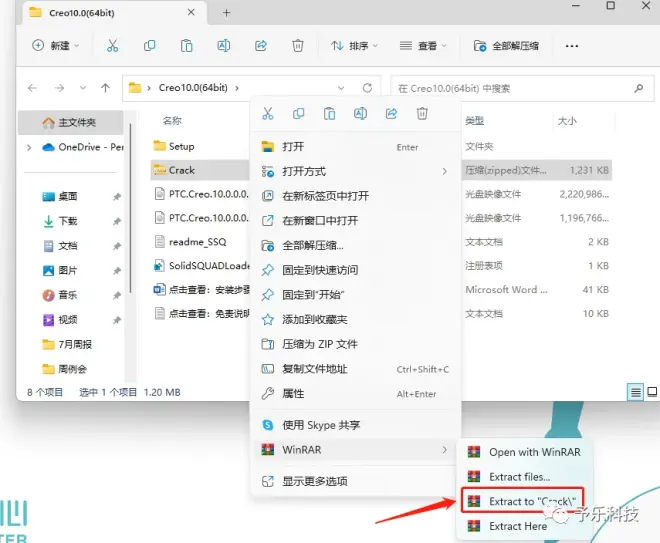Click the Delete trash icon in the Explorer toolbar
The width and height of the screenshot is (660, 543).
click(298, 45)
